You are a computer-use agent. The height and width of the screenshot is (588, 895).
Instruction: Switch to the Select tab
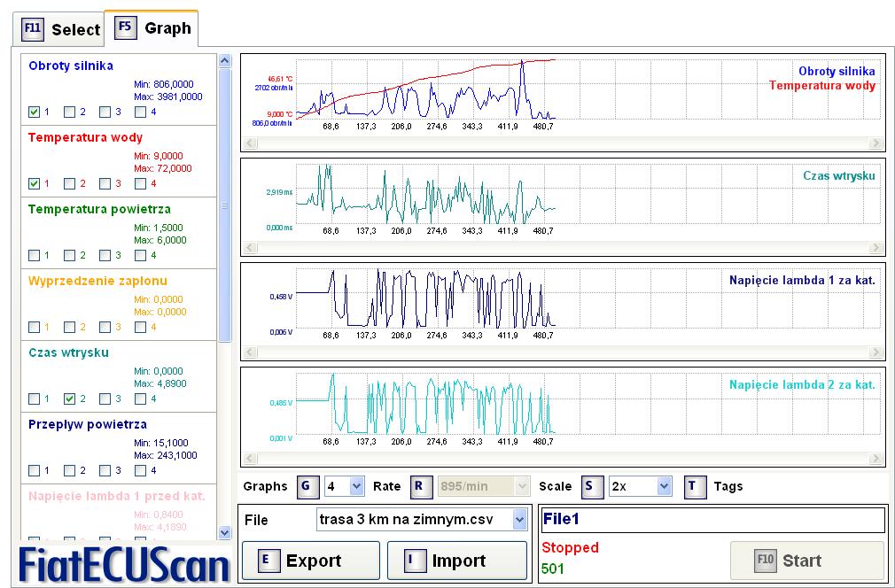click(x=58, y=29)
